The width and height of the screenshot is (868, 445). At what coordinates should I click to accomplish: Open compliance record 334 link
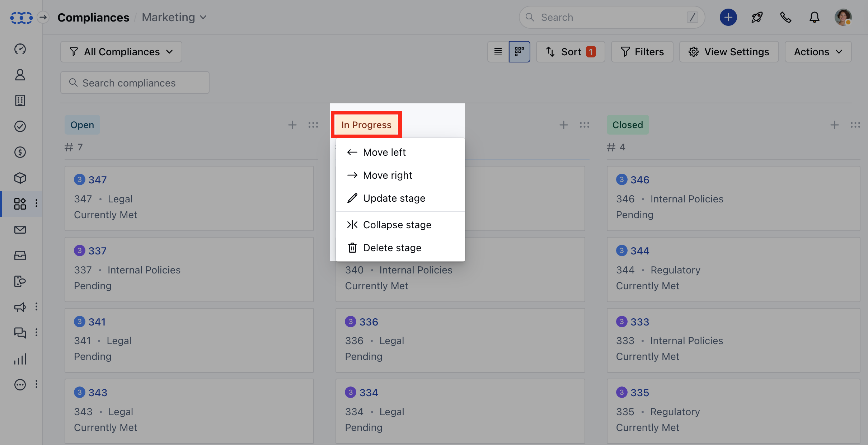pos(369,393)
